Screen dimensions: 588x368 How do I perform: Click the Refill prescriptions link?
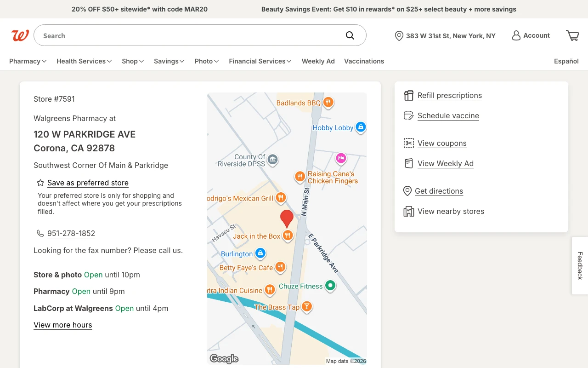(449, 95)
